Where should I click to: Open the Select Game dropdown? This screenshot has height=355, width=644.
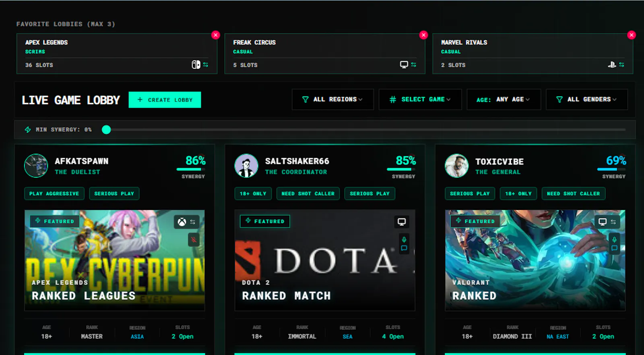(420, 100)
